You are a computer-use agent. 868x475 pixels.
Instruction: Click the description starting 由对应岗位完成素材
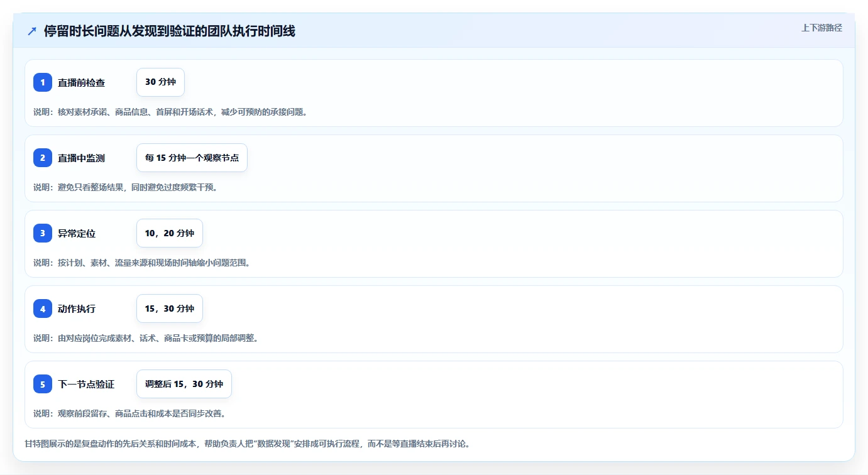146,338
